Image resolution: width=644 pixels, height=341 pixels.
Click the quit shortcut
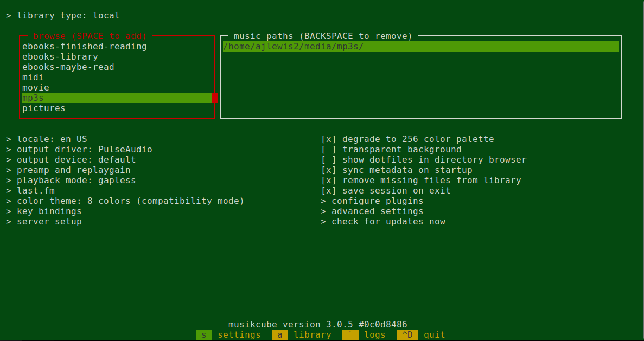tap(421, 335)
